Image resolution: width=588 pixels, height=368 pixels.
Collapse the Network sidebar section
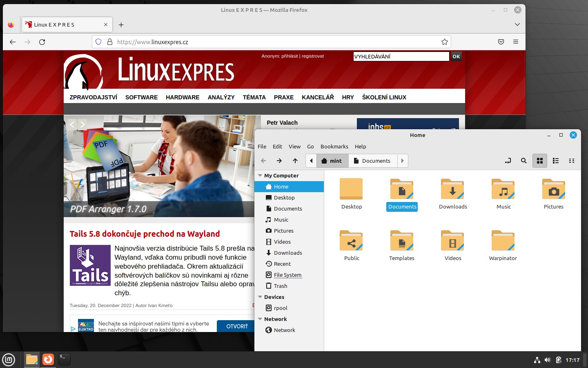click(x=260, y=319)
